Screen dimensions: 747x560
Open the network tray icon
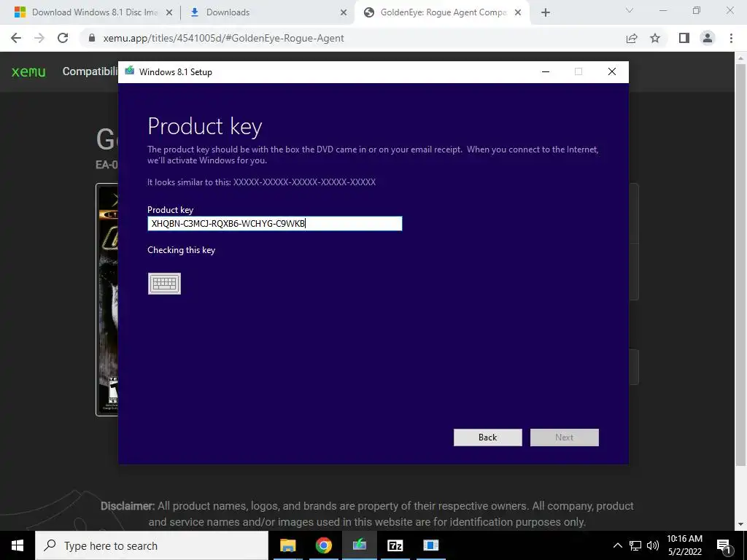click(x=635, y=545)
